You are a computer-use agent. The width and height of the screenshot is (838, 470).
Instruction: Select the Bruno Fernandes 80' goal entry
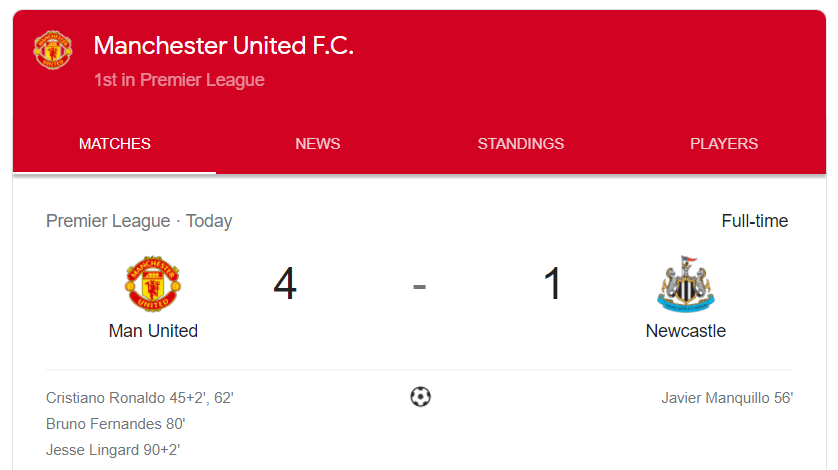tap(115, 424)
